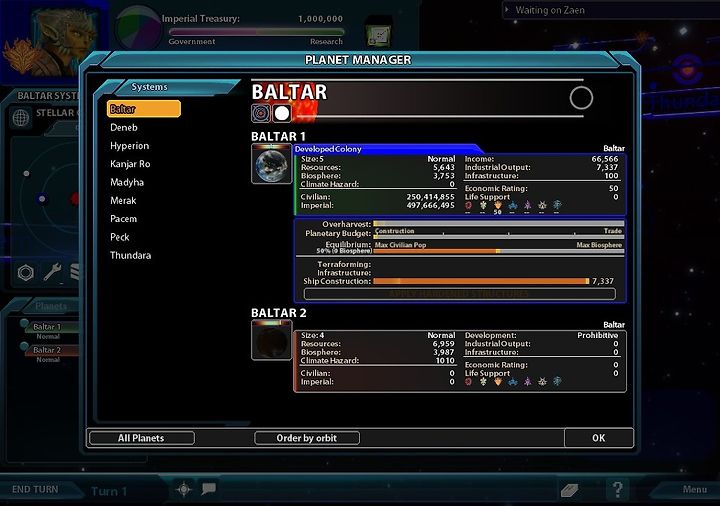The width and height of the screenshot is (720, 506).
Task: Open the Menu button at bottom right
Action: (694, 489)
